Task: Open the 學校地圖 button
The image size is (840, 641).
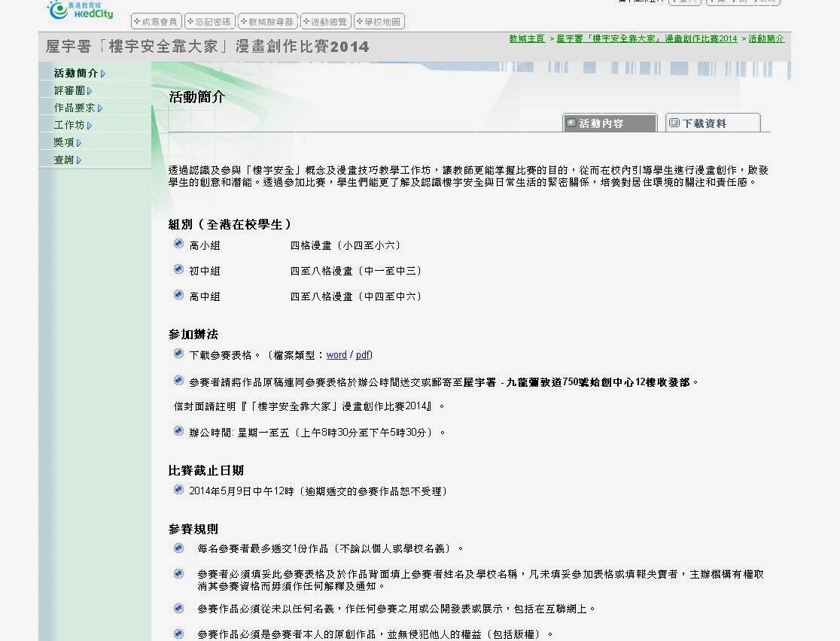Action: [379, 21]
